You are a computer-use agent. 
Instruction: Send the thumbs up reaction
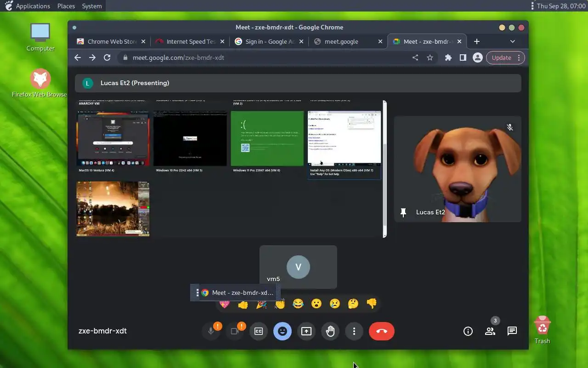point(243,304)
